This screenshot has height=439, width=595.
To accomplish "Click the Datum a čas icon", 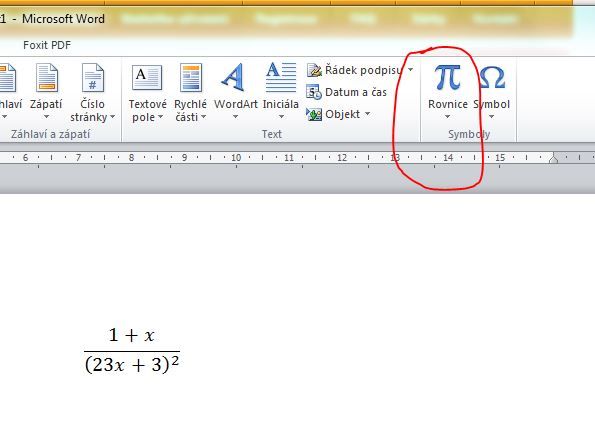I will pyautogui.click(x=314, y=92).
